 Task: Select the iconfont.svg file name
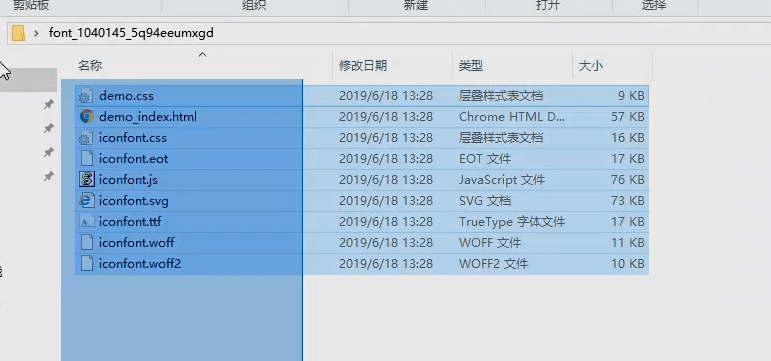133,201
